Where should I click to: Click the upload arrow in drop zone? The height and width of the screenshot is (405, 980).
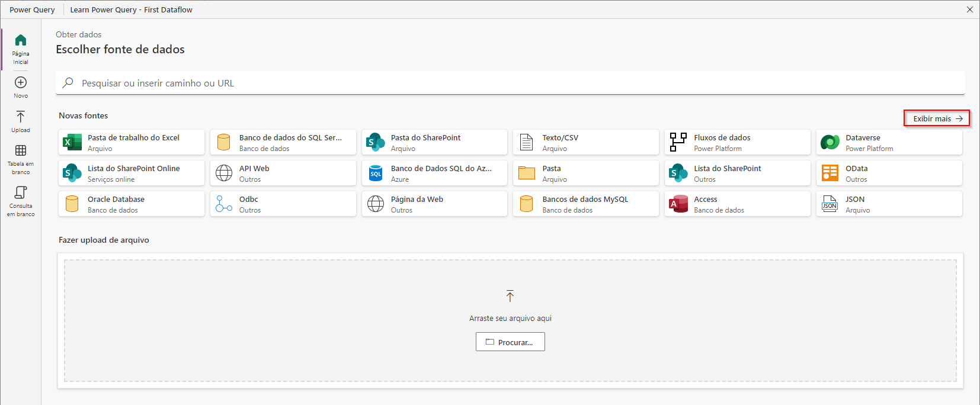pyautogui.click(x=510, y=296)
